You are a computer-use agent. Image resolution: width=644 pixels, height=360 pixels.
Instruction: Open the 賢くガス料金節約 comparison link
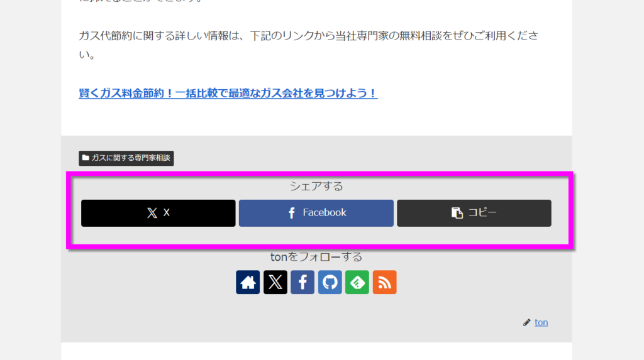(228, 93)
